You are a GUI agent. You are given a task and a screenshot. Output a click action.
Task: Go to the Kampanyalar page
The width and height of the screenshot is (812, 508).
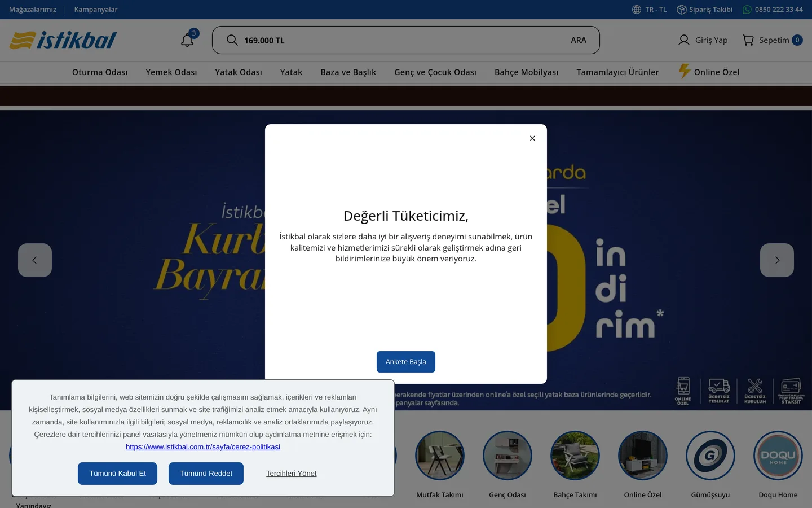tap(96, 10)
